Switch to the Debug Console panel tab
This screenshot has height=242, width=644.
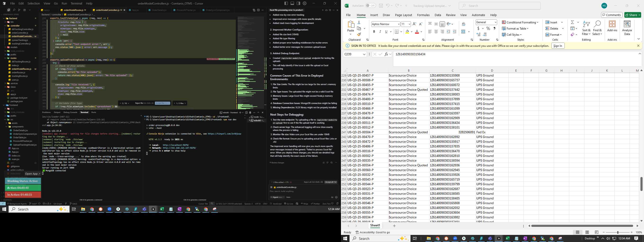click(x=70, y=112)
